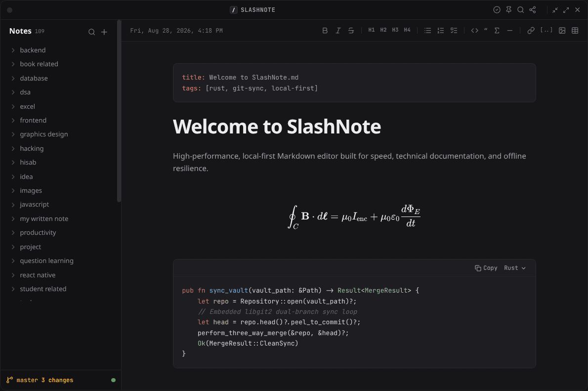Open the question learning folder
Viewport: 588px width, 391px height.
click(46, 261)
